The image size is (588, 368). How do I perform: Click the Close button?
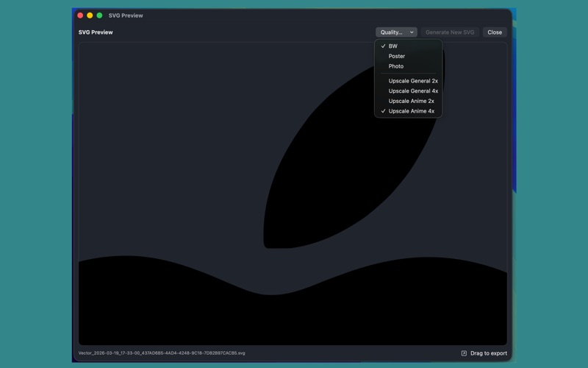point(495,32)
